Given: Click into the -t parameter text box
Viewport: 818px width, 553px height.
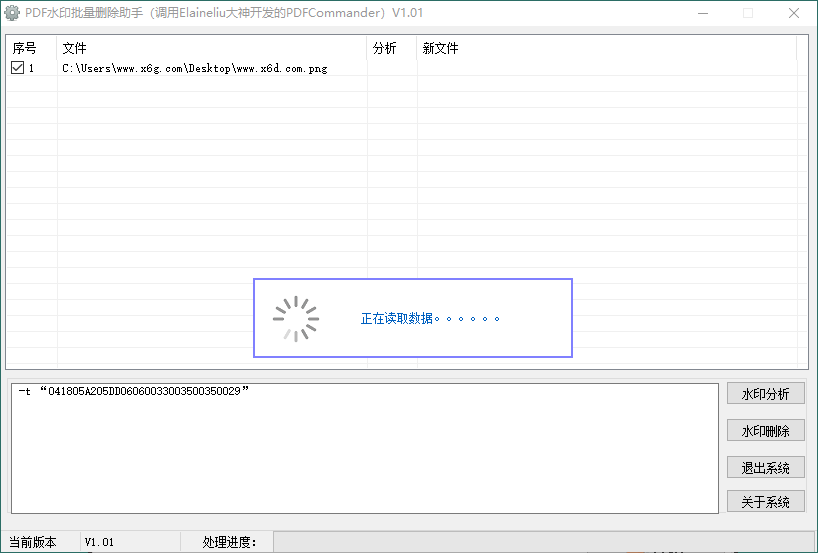Looking at the screenshot, I should (x=364, y=448).
